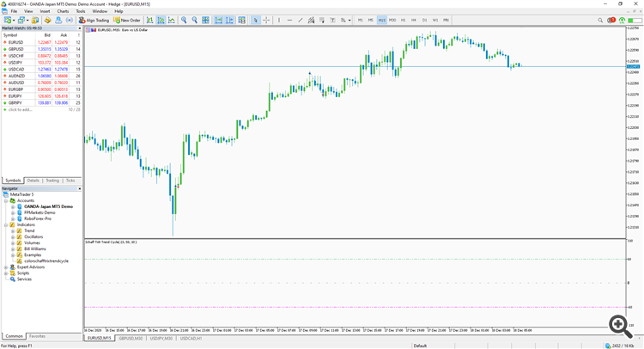Collapse the Indicators tree node
644x349 pixels.
tap(6, 225)
